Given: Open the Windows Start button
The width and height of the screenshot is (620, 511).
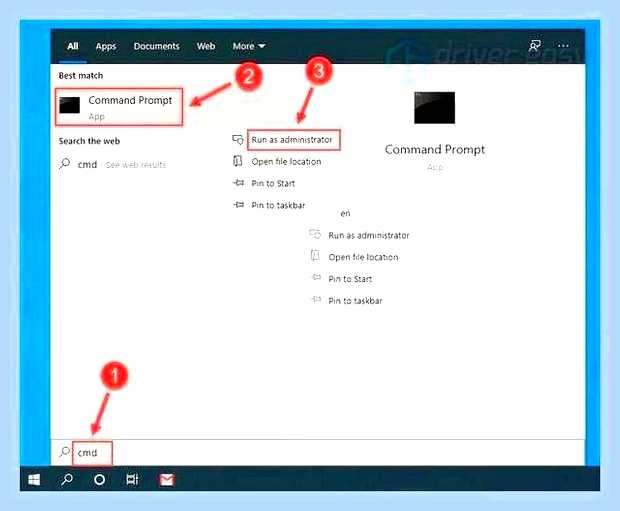Looking at the screenshot, I should click(34, 480).
